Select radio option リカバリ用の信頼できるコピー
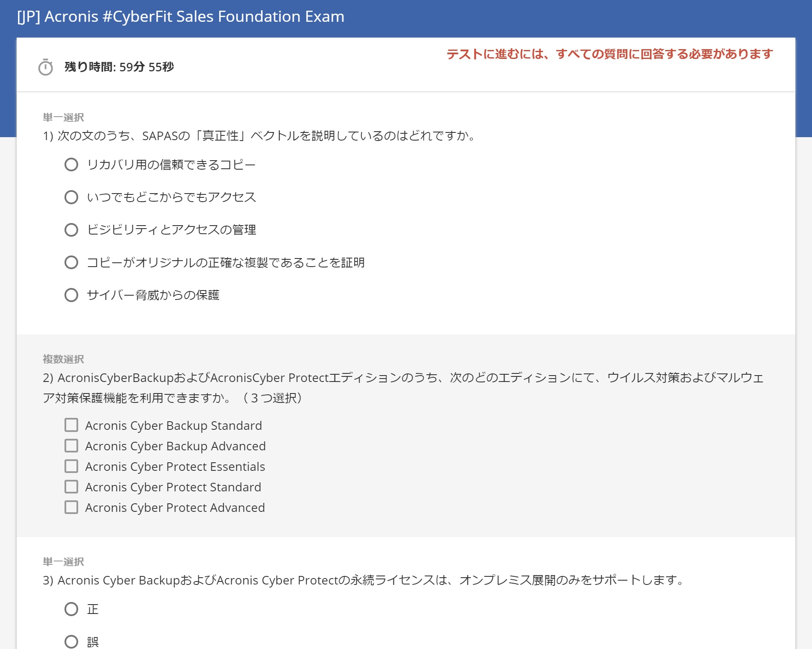The width and height of the screenshot is (812, 649). coord(71,164)
